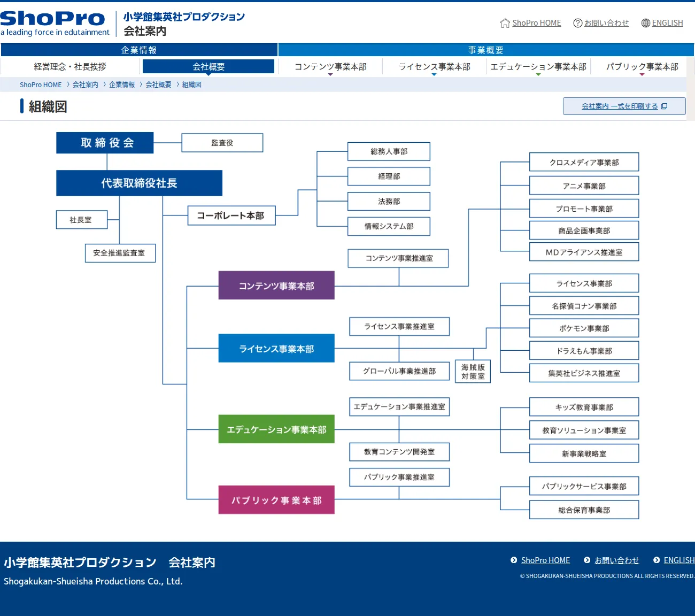This screenshot has height=616, width=695.
Task: Expand コンテンツ事業本部 dropdown menu
Action: 330,67
